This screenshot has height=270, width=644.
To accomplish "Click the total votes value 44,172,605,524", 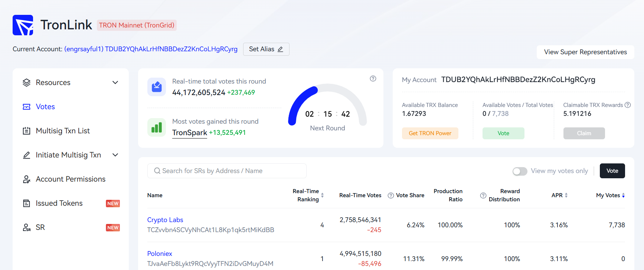I will click(199, 92).
